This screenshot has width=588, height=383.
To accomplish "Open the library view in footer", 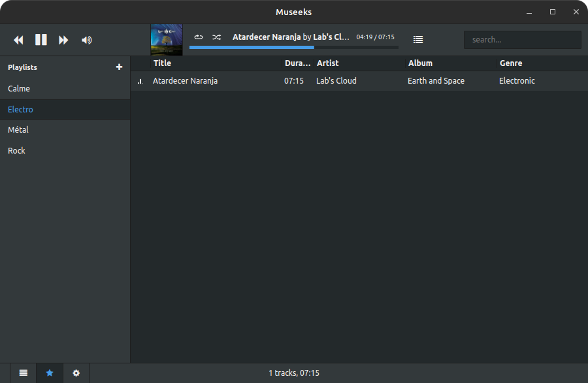I will [x=24, y=373].
